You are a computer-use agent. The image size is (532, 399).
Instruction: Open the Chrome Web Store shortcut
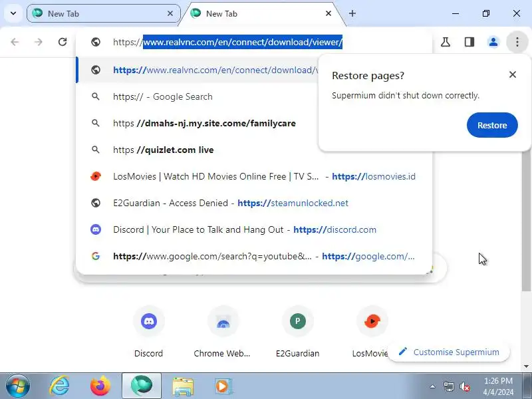tap(223, 331)
